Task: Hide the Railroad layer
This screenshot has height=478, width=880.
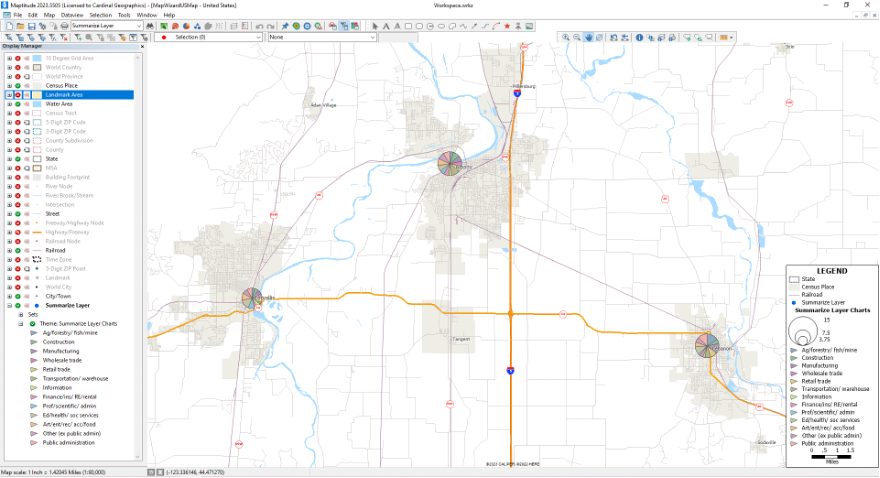Action: (x=18, y=250)
